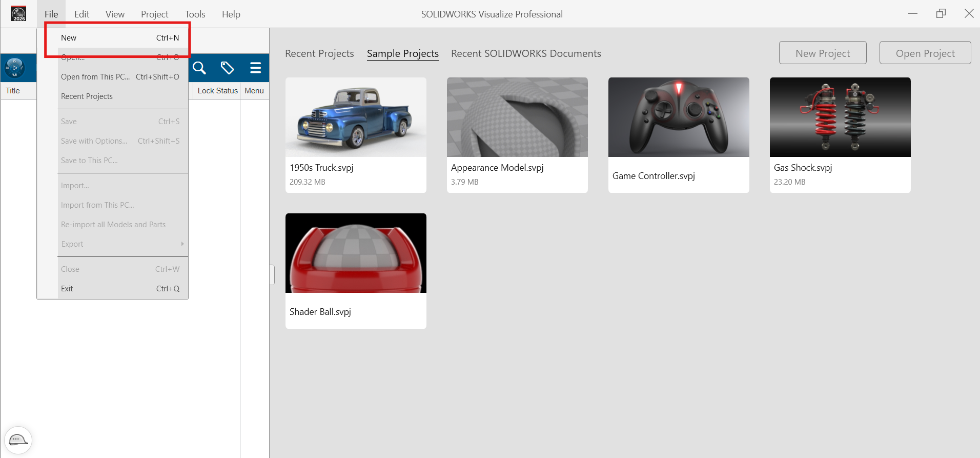Switch to Recent Projects tab
Image resolution: width=980 pixels, height=458 pixels.
pyautogui.click(x=319, y=53)
